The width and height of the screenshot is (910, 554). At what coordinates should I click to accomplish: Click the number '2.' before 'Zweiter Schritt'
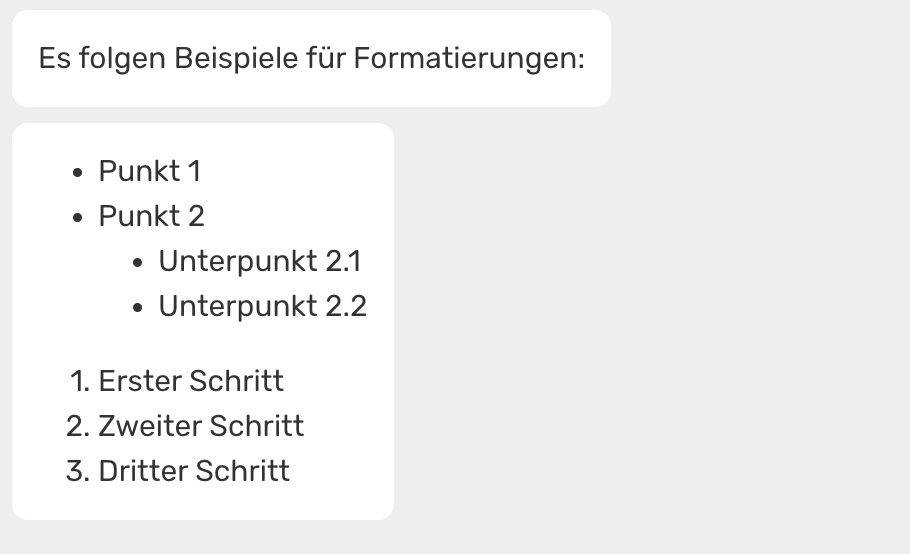tap(78, 426)
